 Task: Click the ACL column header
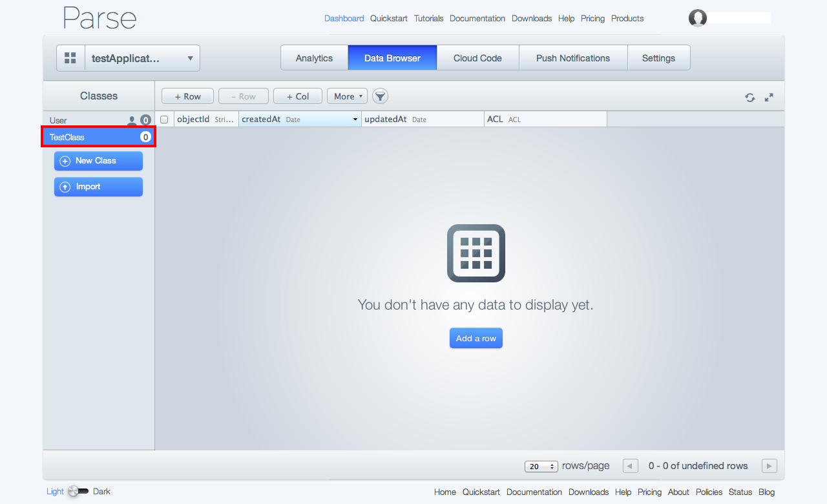click(x=546, y=120)
